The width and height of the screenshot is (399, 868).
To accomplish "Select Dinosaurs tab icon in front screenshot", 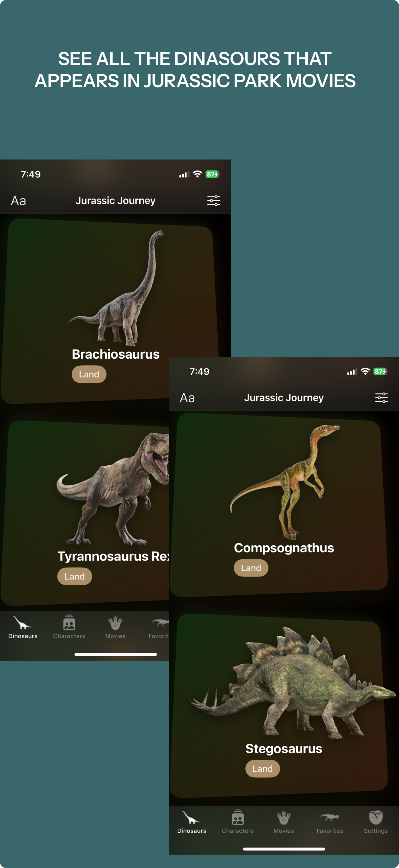I will pyautogui.click(x=191, y=818).
